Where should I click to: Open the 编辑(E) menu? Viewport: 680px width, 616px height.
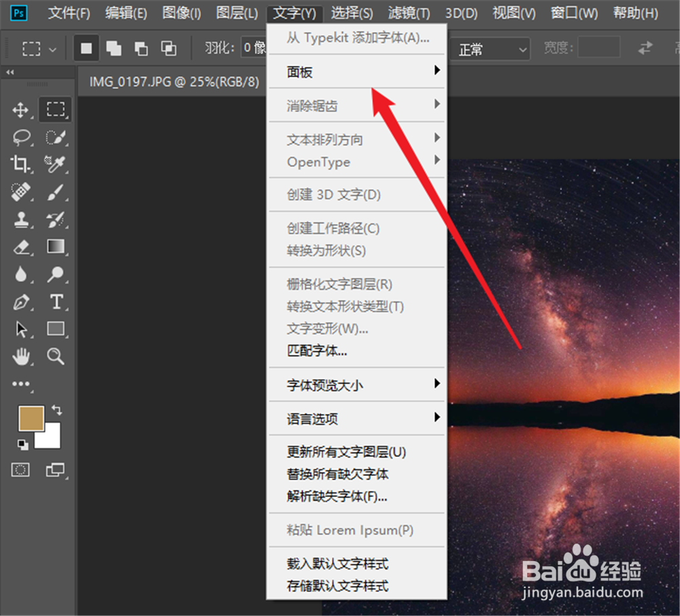pyautogui.click(x=126, y=14)
